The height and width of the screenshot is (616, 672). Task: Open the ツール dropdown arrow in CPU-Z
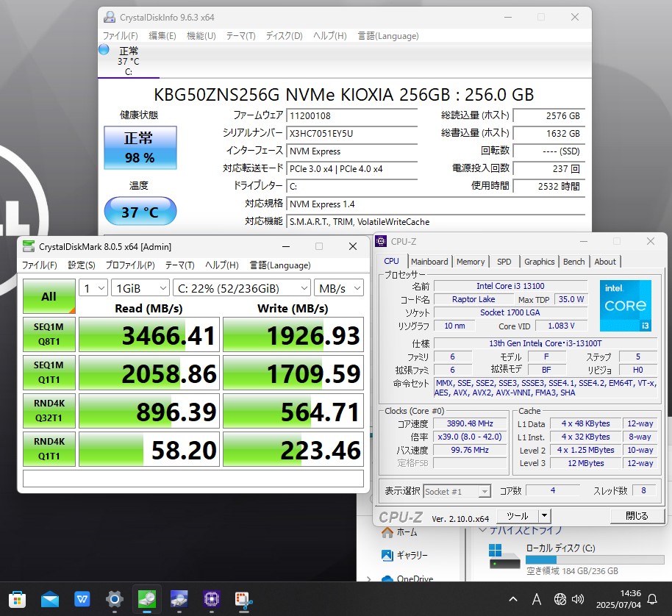coord(544,515)
